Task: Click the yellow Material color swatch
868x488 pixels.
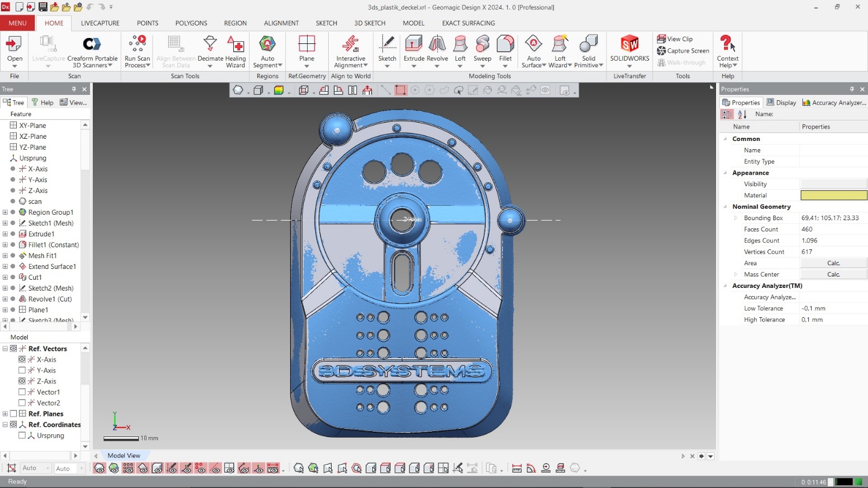Action: tap(834, 195)
